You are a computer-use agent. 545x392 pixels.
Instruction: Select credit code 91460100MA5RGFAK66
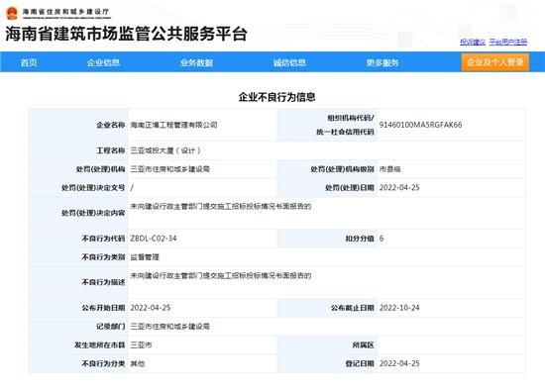click(420, 125)
